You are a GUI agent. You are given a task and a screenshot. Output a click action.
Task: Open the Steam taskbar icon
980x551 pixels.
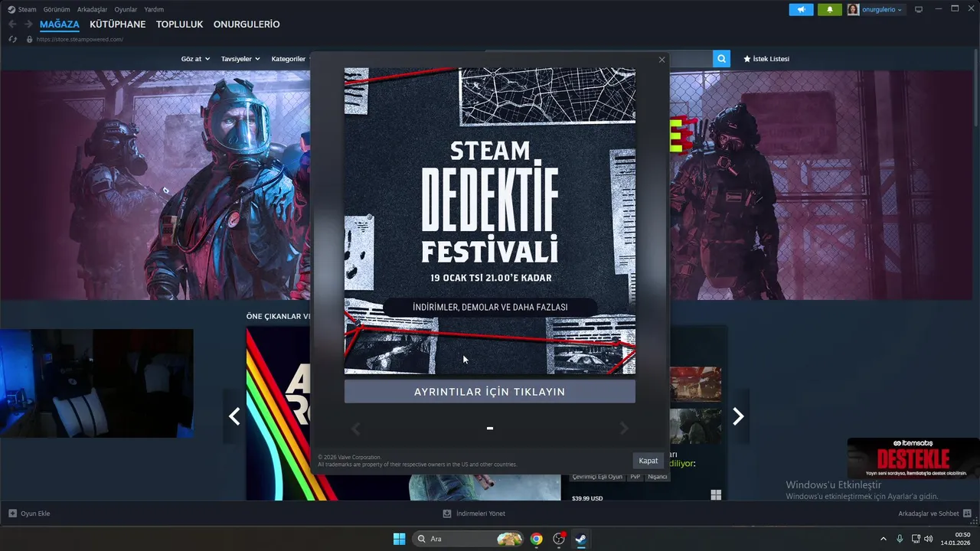click(580, 539)
